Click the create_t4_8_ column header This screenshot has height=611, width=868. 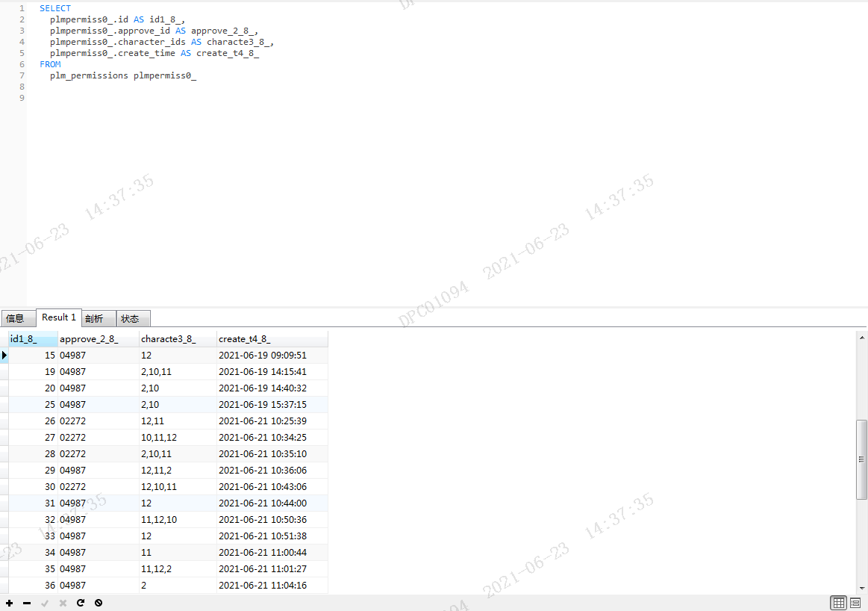[272, 339]
